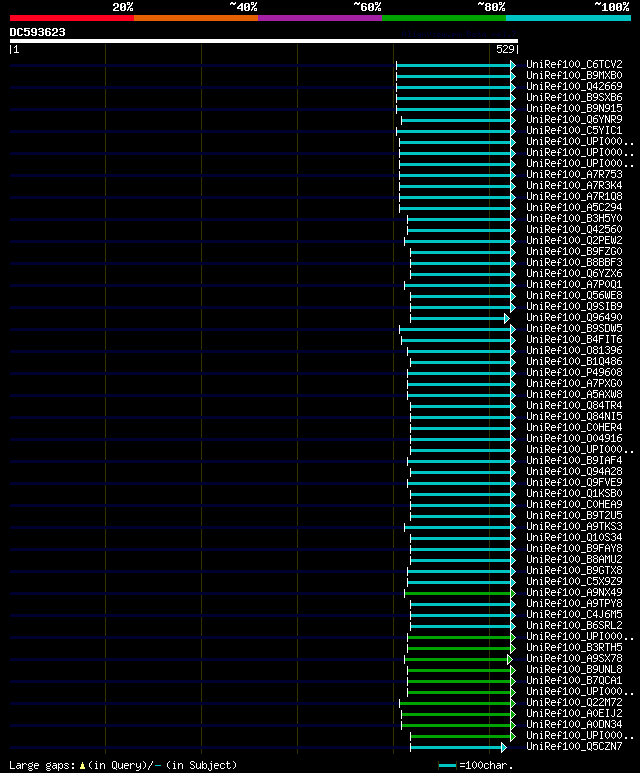640x773 pixels.
Task: Select the UniRef100_B1Q486 label
Action: pos(574,361)
